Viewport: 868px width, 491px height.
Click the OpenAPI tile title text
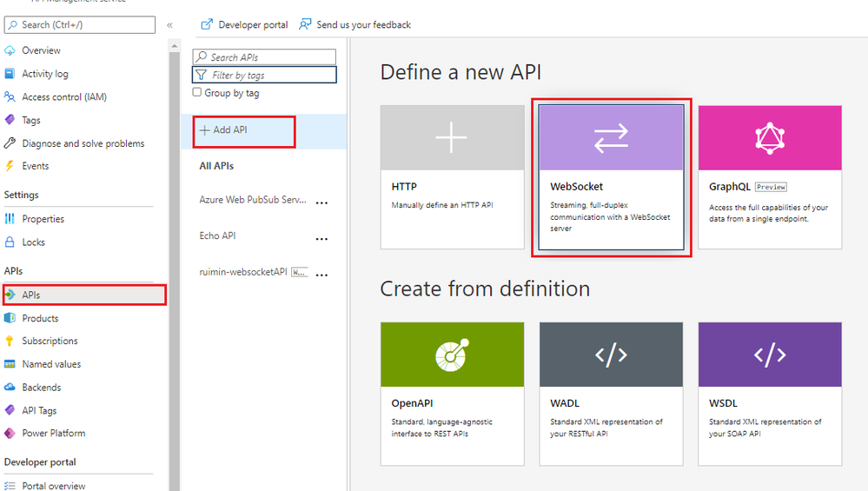(x=413, y=403)
